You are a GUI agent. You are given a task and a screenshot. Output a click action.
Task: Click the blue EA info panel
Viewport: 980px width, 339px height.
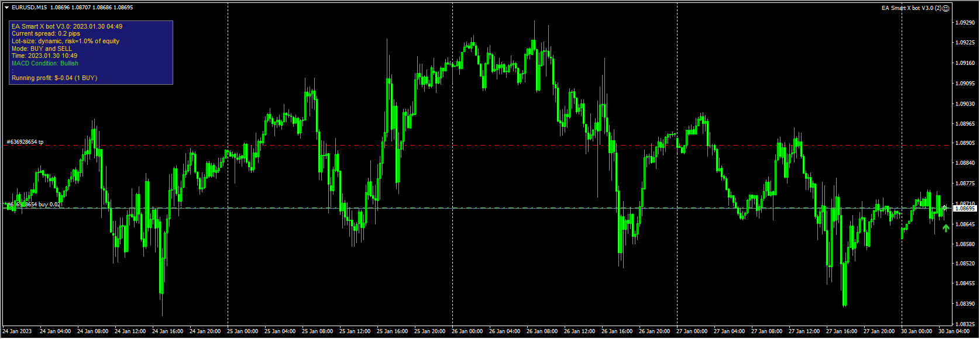pyautogui.click(x=91, y=53)
